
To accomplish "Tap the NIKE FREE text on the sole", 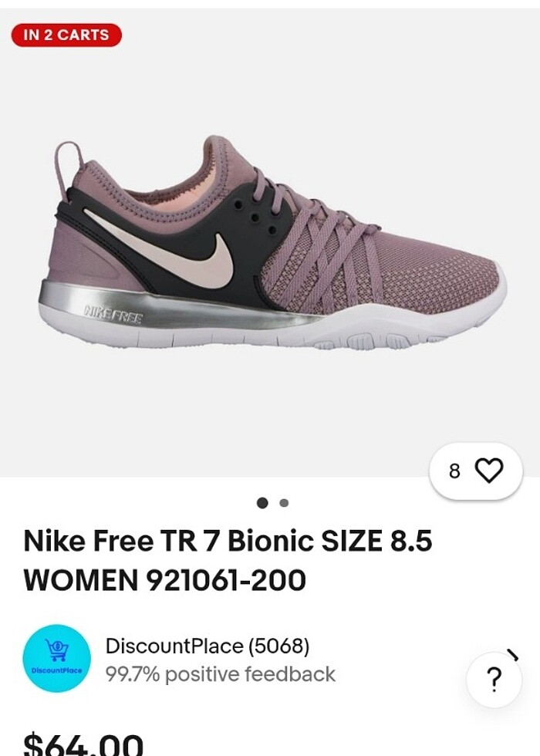I will tap(113, 316).
